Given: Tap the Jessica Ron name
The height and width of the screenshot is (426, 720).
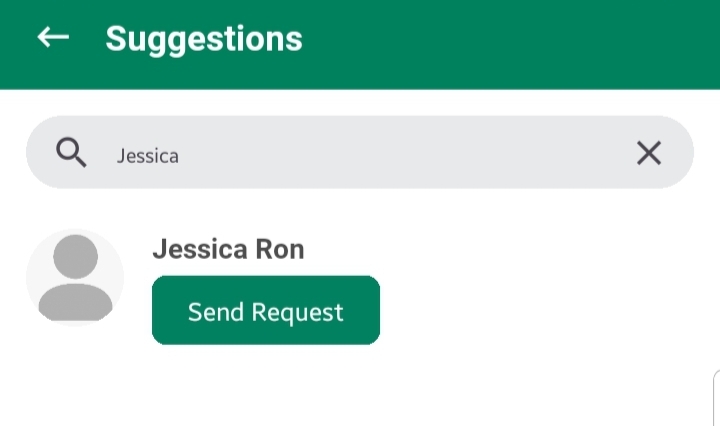Looking at the screenshot, I should tap(228, 249).
